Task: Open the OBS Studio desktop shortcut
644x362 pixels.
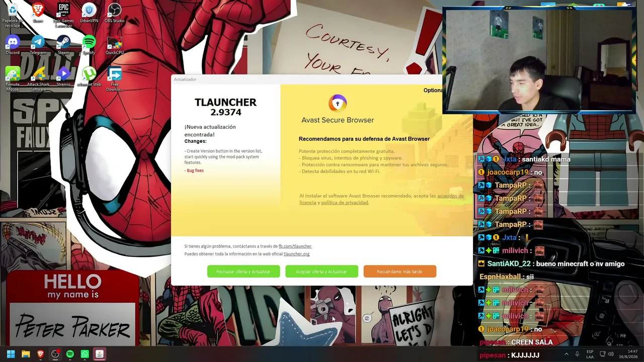Action: click(x=114, y=14)
